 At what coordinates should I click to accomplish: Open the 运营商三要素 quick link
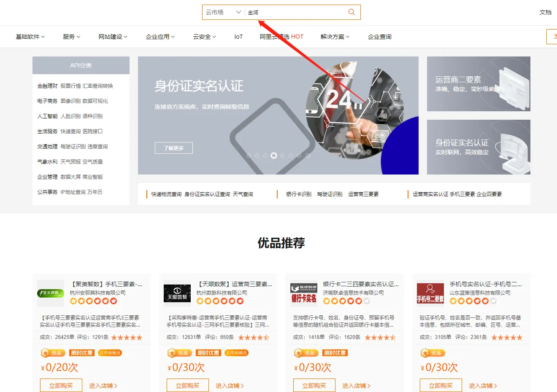(363, 194)
